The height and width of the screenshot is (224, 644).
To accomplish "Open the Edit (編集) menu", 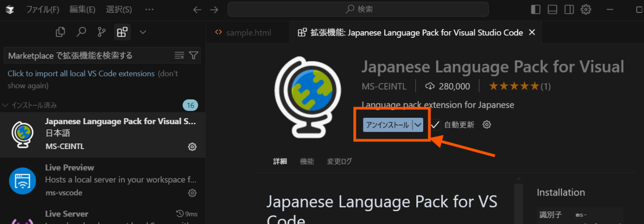I will 82,9.
